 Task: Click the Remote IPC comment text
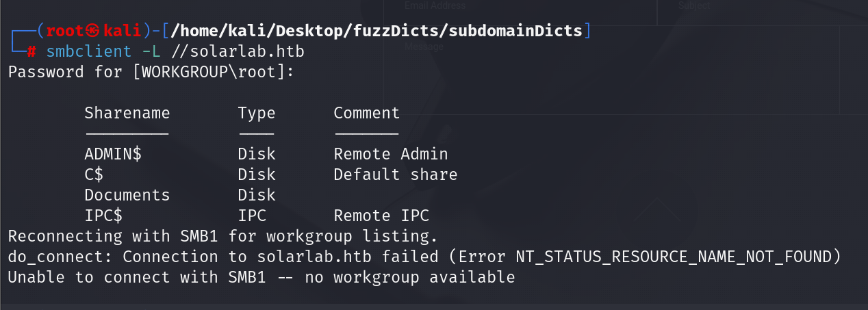(x=381, y=216)
